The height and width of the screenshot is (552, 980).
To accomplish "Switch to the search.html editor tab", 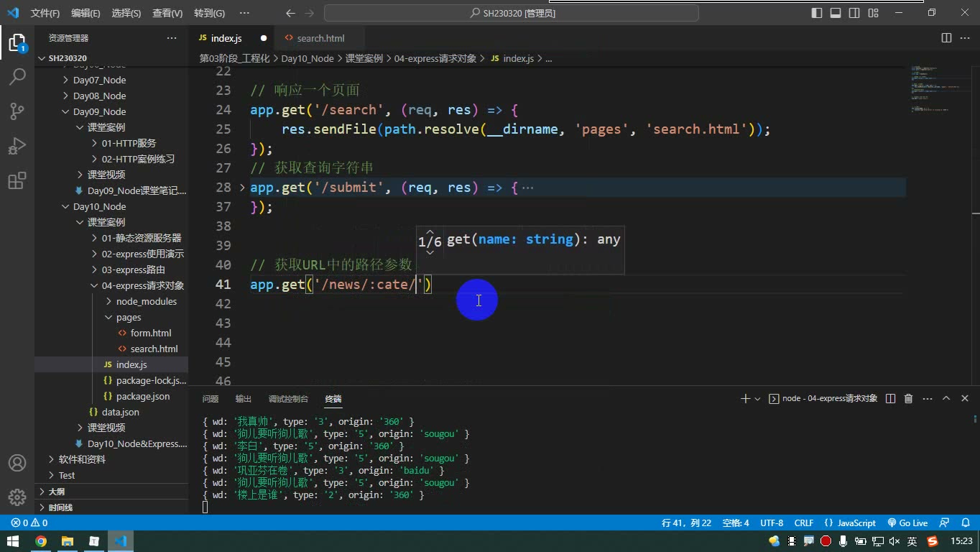I will [320, 38].
